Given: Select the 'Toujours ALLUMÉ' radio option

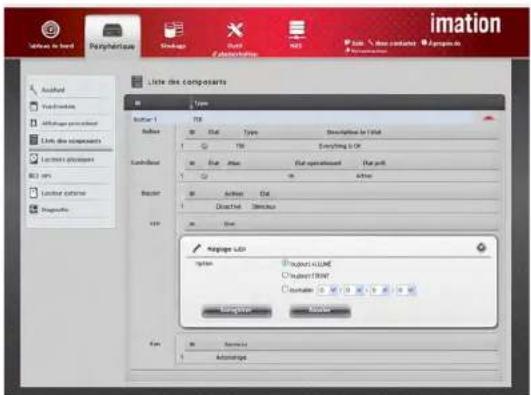Looking at the screenshot, I should tap(285, 263).
